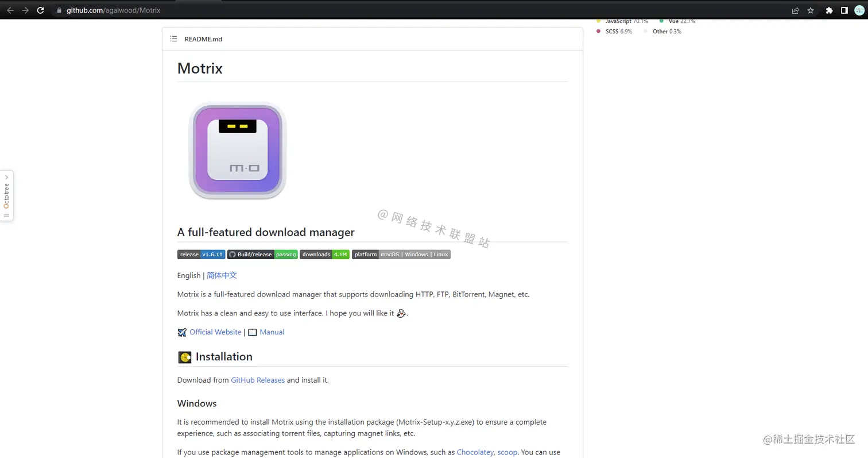Click the Motrix app logo image

(x=237, y=151)
